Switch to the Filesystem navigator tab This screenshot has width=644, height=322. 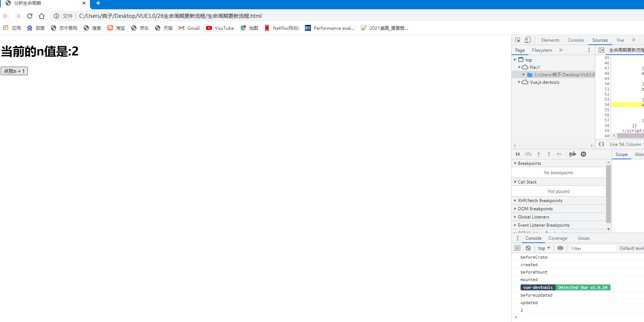[542, 50]
